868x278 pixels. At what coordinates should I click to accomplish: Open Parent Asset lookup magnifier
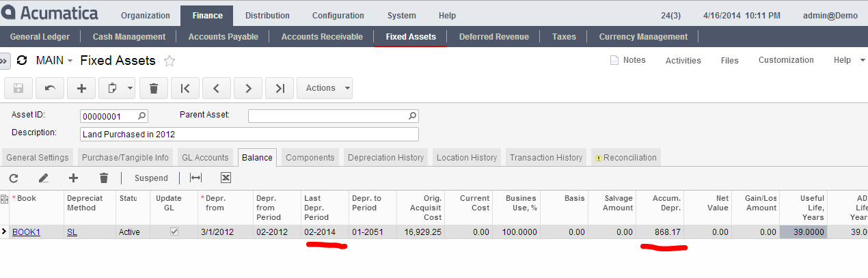[x=412, y=116]
